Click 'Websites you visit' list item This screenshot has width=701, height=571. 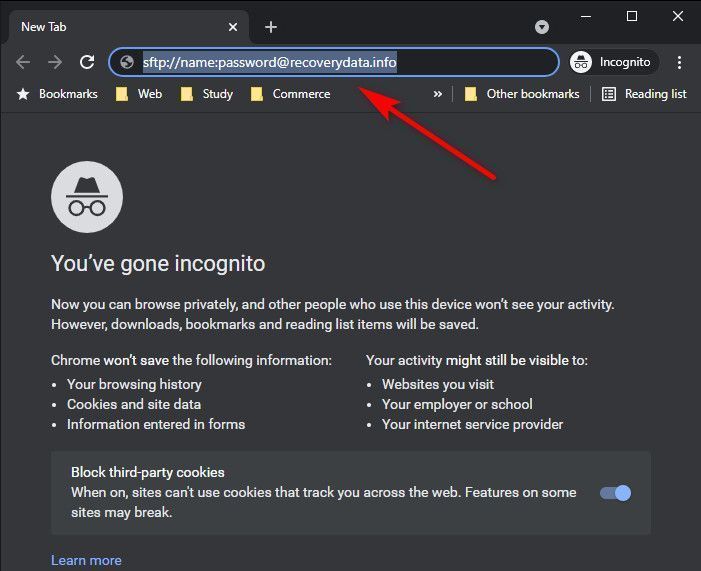tap(438, 384)
